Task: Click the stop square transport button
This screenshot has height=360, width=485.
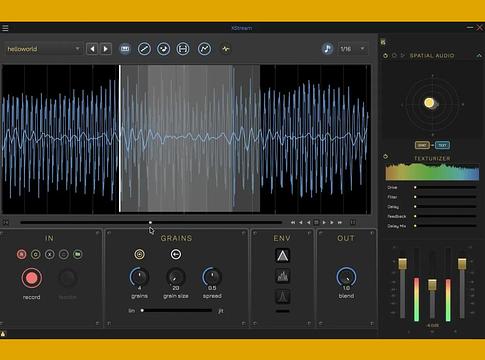Action: (x=316, y=222)
